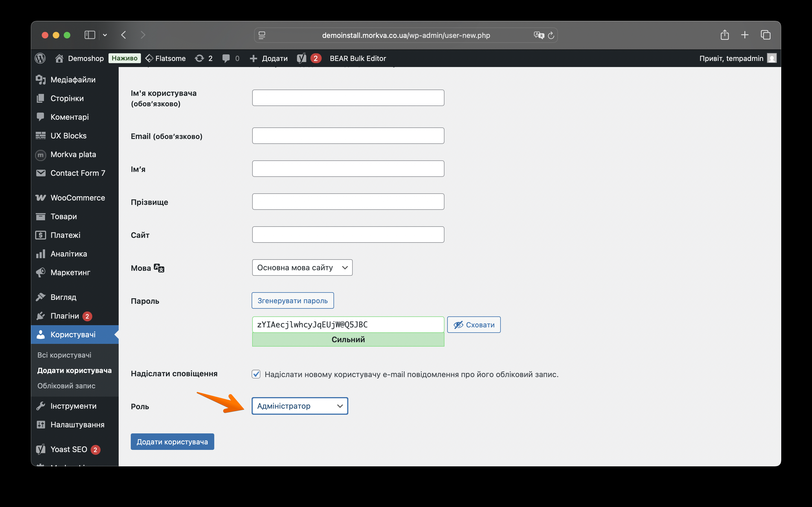
Task: Click the Ім'я first name field
Action: [x=348, y=169]
